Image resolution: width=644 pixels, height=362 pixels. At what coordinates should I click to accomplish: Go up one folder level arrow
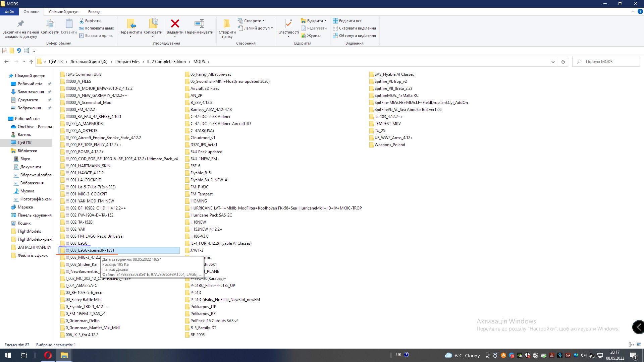coord(31,62)
